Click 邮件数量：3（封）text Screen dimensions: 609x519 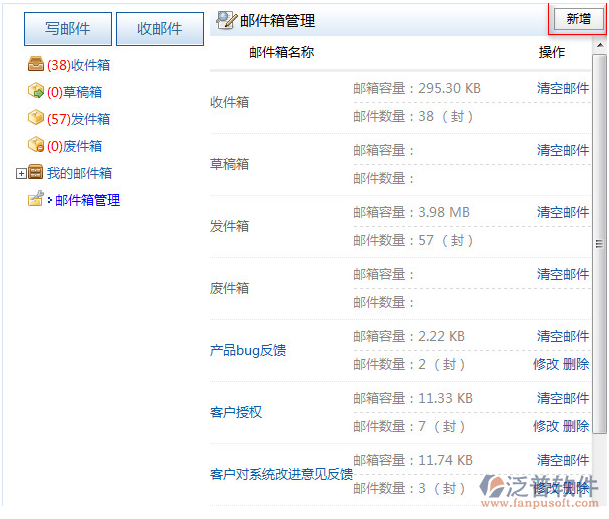409,488
